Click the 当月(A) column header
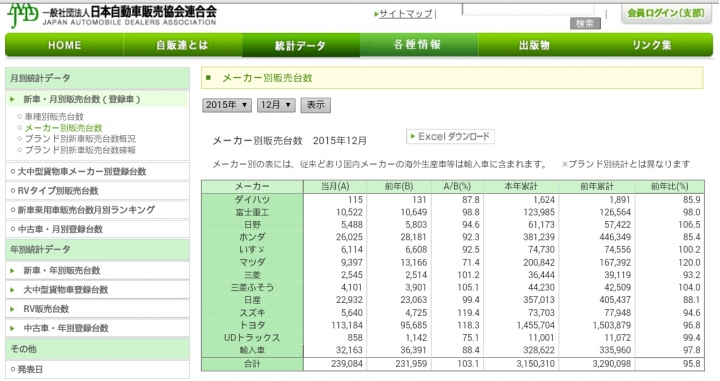Screen dimensions: 720x381 click(335, 186)
